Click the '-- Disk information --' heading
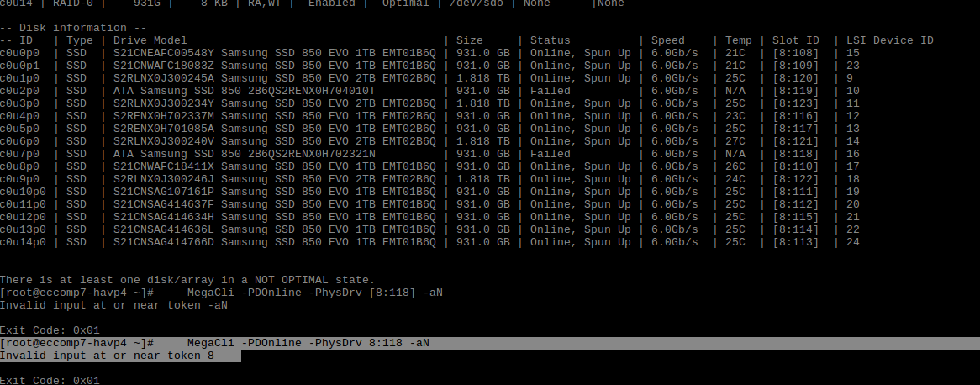980x385 pixels. pyautogui.click(x=73, y=28)
